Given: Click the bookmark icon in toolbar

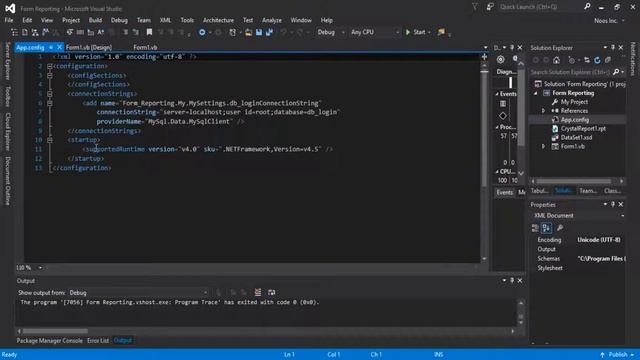Looking at the screenshot, I should (149, 32).
